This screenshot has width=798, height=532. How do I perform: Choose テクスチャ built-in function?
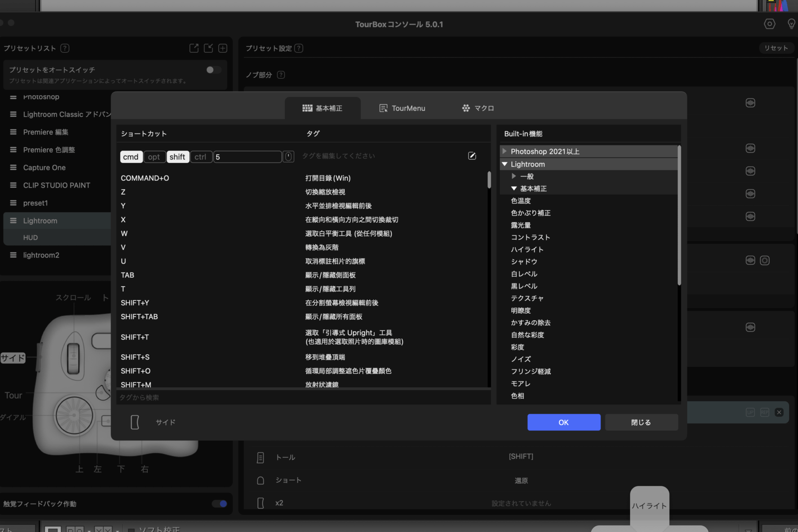pyautogui.click(x=527, y=298)
